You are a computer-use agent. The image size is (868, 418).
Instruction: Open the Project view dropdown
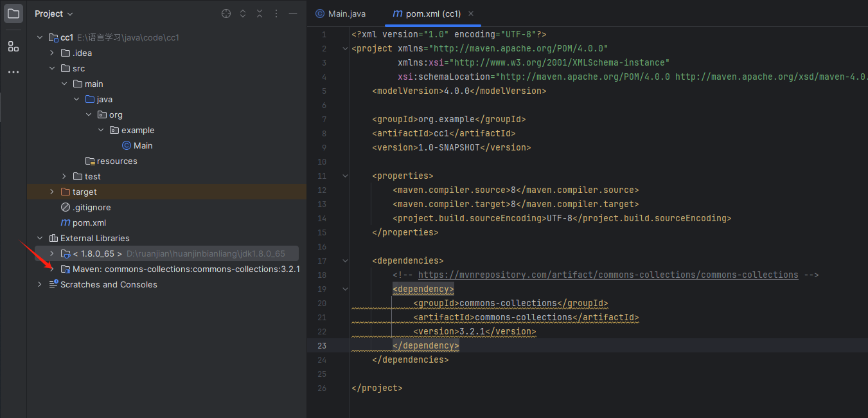click(x=54, y=14)
